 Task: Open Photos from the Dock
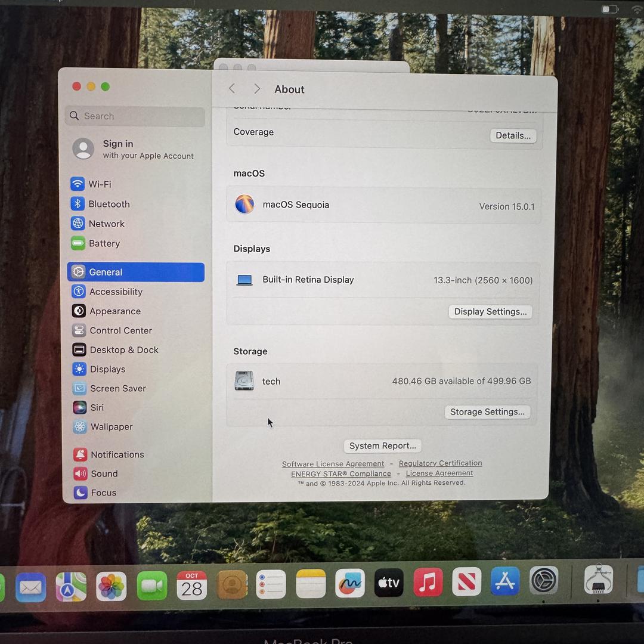click(x=112, y=587)
